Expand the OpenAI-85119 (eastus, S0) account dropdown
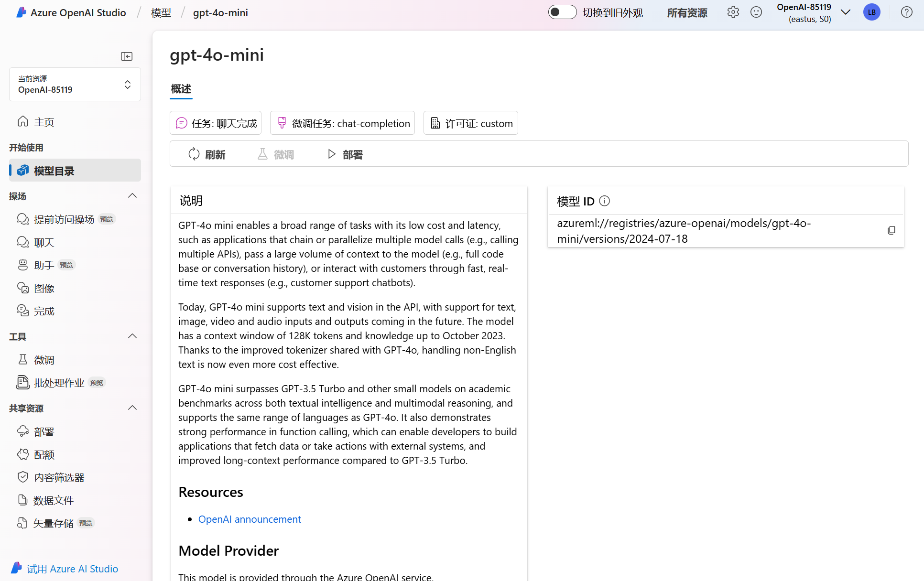Screen dimensions: 924x581 845,12
